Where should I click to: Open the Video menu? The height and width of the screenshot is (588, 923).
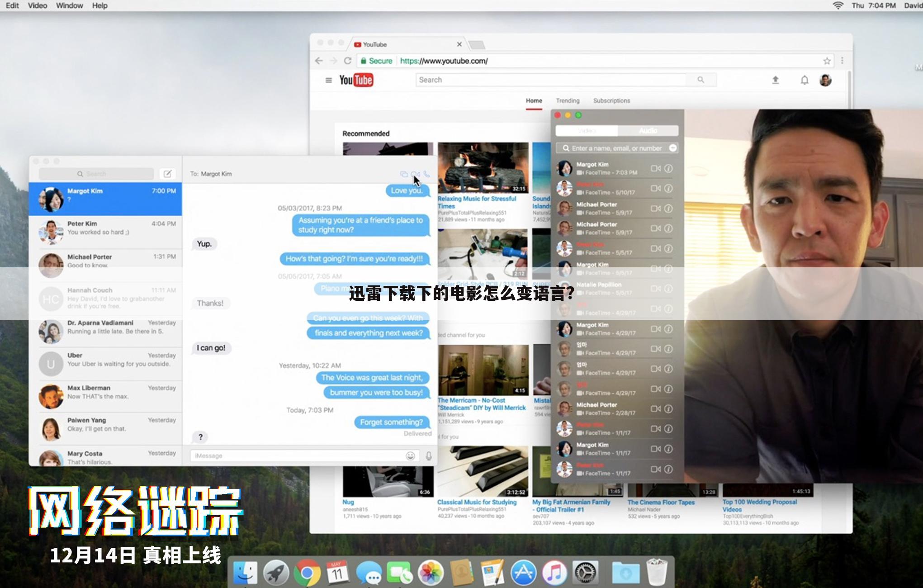[38, 5]
